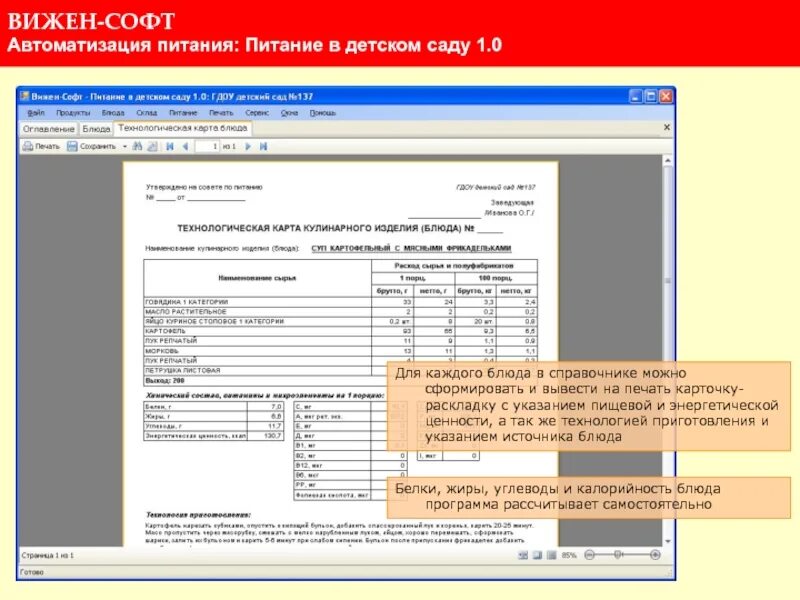Click the Выход: 200 line
The image size is (800, 600).
click(165, 381)
